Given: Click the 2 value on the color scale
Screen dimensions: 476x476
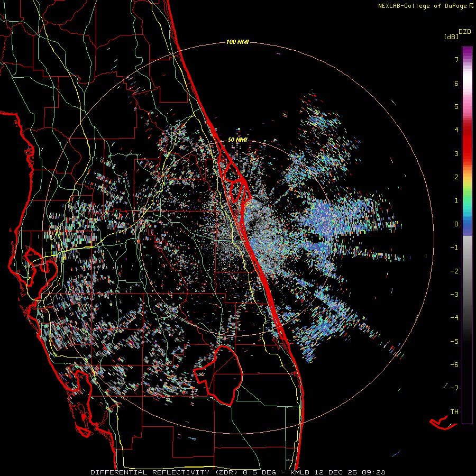Looking at the screenshot, I should pos(456,177).
